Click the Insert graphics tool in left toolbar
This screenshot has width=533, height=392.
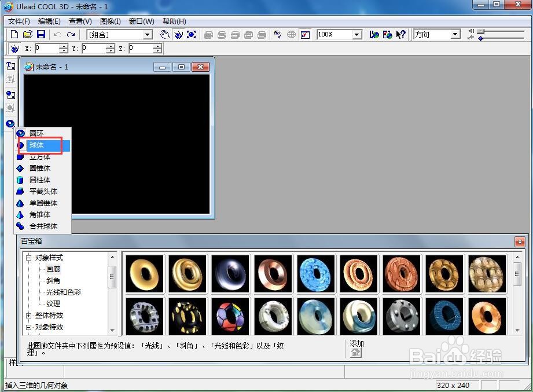pyautogui.click(x=10, y=95)
